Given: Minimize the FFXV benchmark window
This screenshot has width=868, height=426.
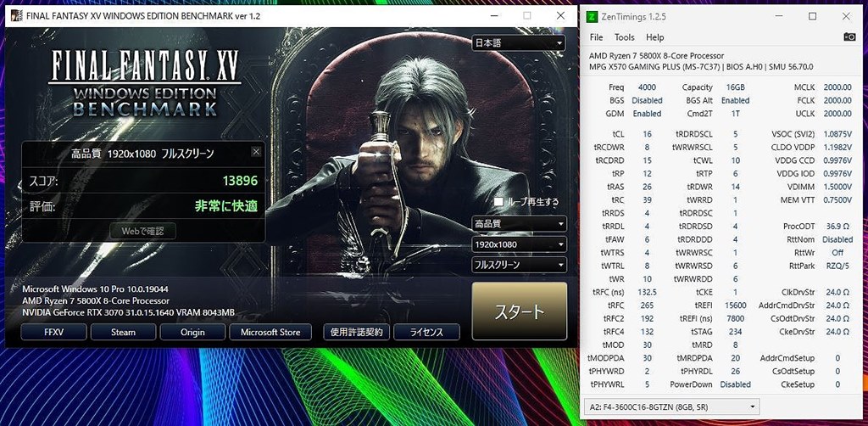Looking at the screenshot, I should tap(493, 15).
